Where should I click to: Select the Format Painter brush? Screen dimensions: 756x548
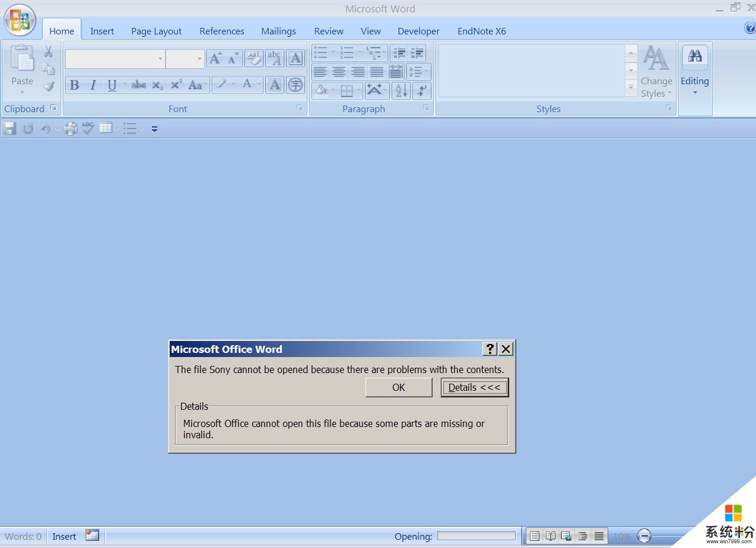[x=49, y=86]
